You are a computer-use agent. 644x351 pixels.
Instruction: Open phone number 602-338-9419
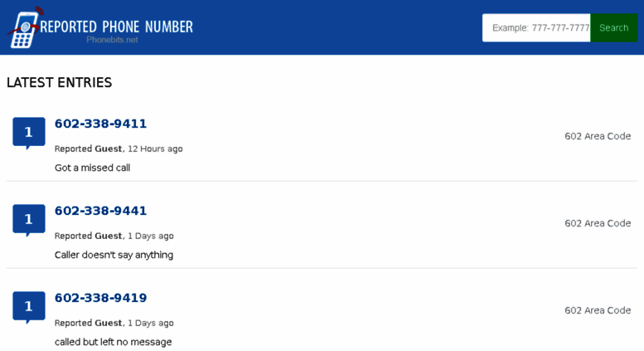pyautogui.click(x=100, y=298)
